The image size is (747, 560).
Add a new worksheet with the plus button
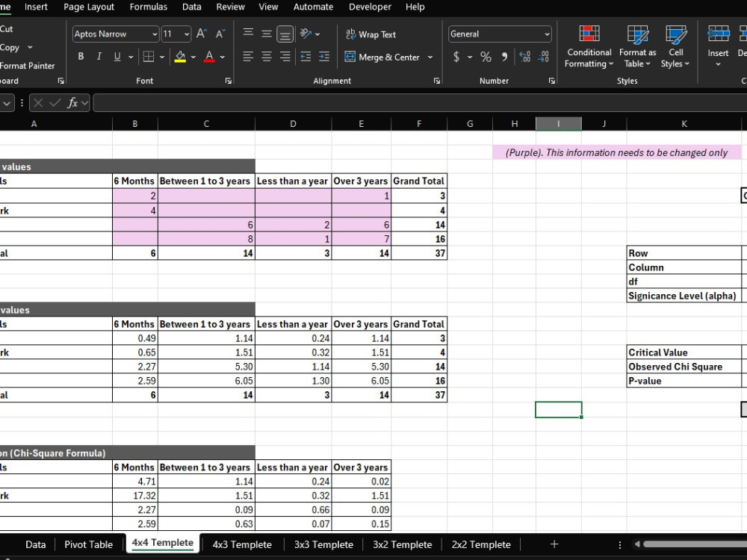[x=554, y=544]
